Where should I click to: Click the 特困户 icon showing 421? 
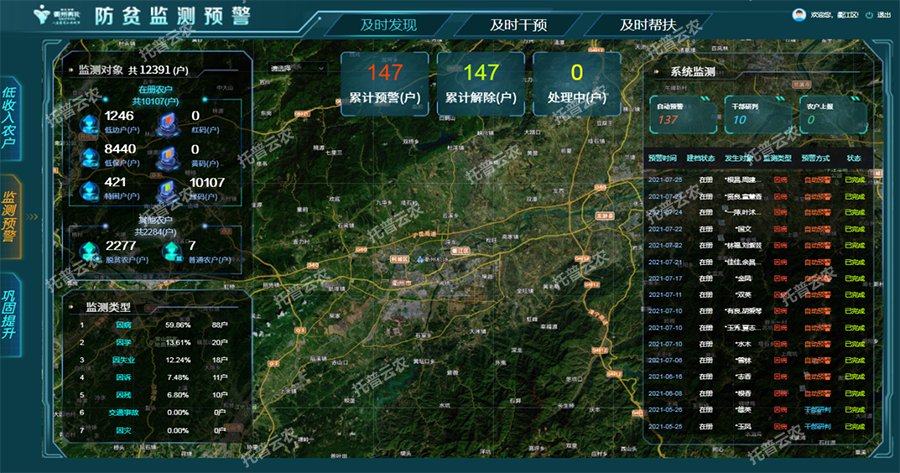(88, 188)
